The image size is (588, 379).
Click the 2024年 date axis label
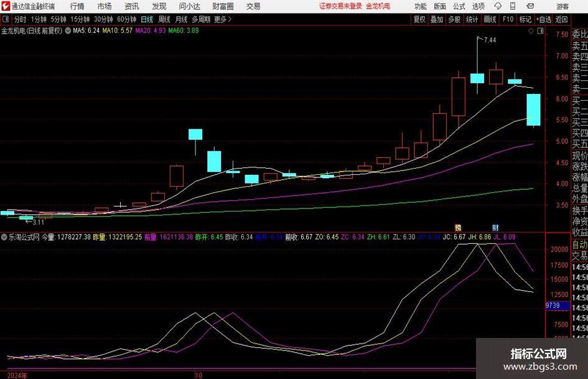pyautogui.click(x=17, y=375)
